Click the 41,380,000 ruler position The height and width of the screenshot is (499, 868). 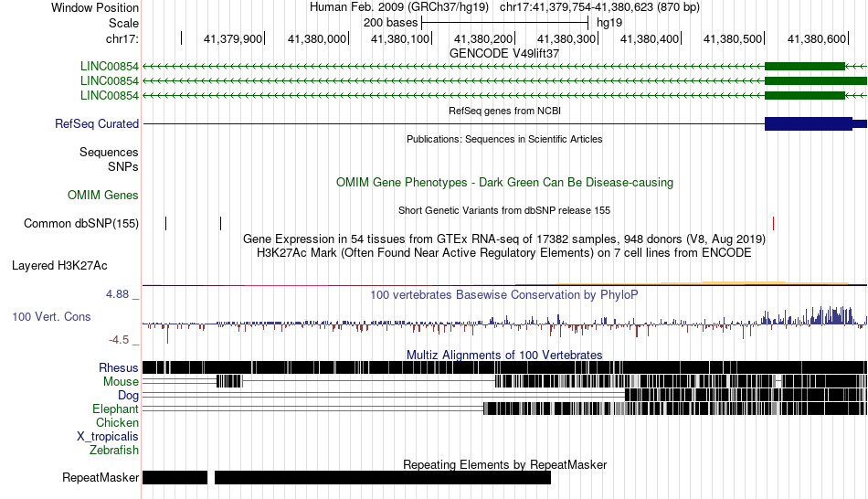[318, 38]
